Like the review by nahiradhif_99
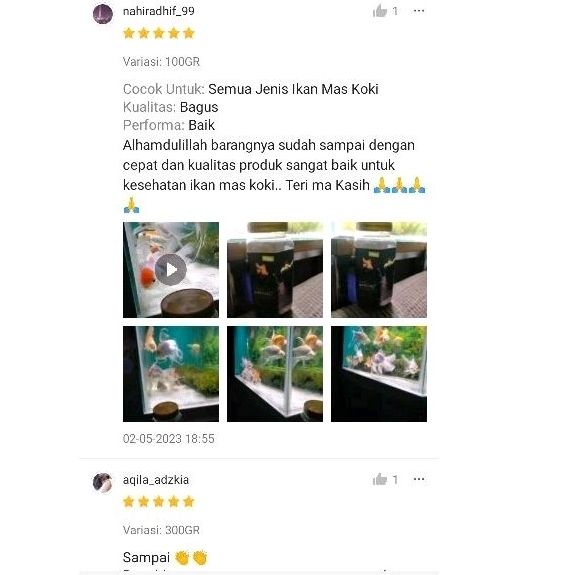Viewport: 575px width, 575px height. (380, 11)
